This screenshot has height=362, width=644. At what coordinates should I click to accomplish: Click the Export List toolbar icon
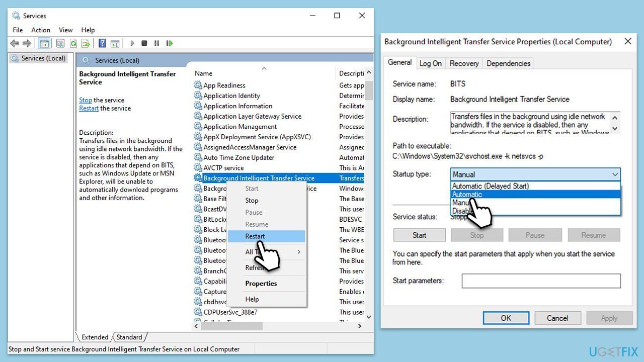tap(86, 43)
